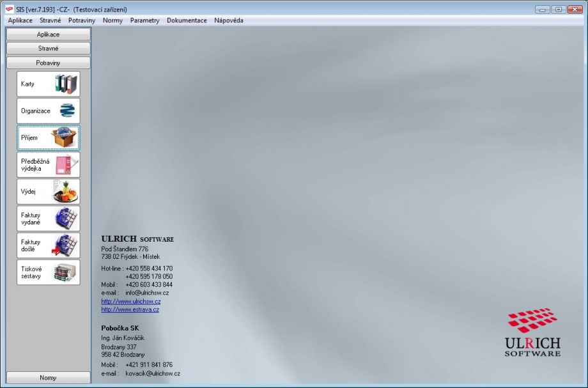
Task: Open the Parametry menu
Action: [x=144, y=20]
